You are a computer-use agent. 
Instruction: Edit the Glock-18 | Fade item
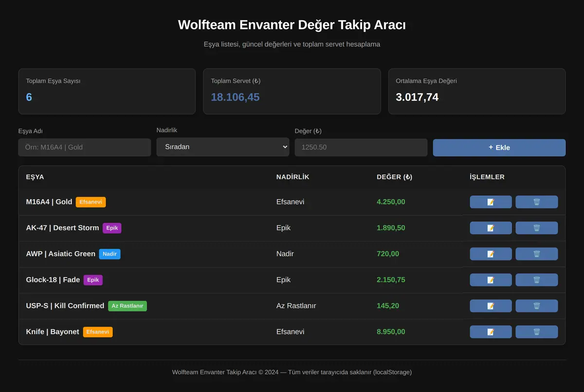click(491, 280)
